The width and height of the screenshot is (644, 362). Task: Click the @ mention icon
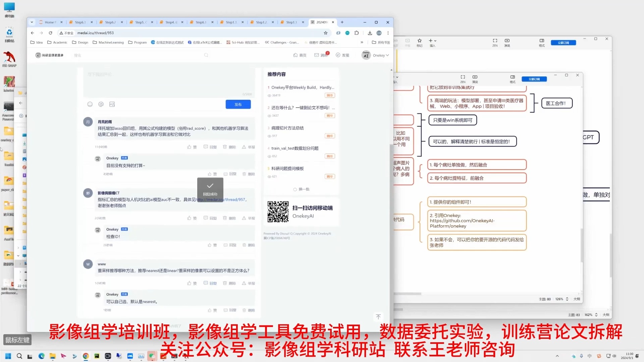coord(101,104)
